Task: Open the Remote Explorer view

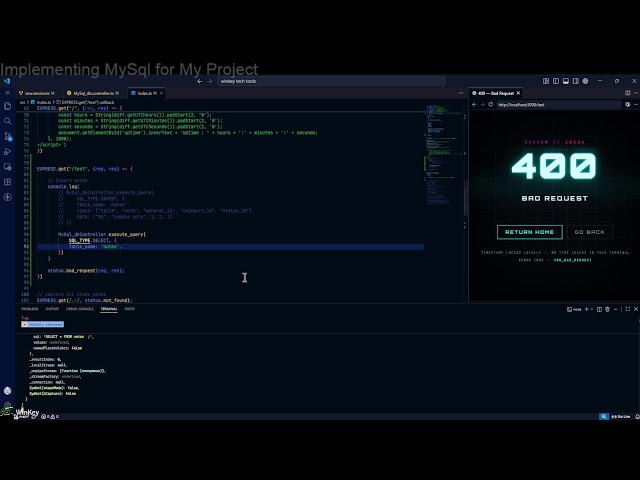Action: (x=7, y=167)
